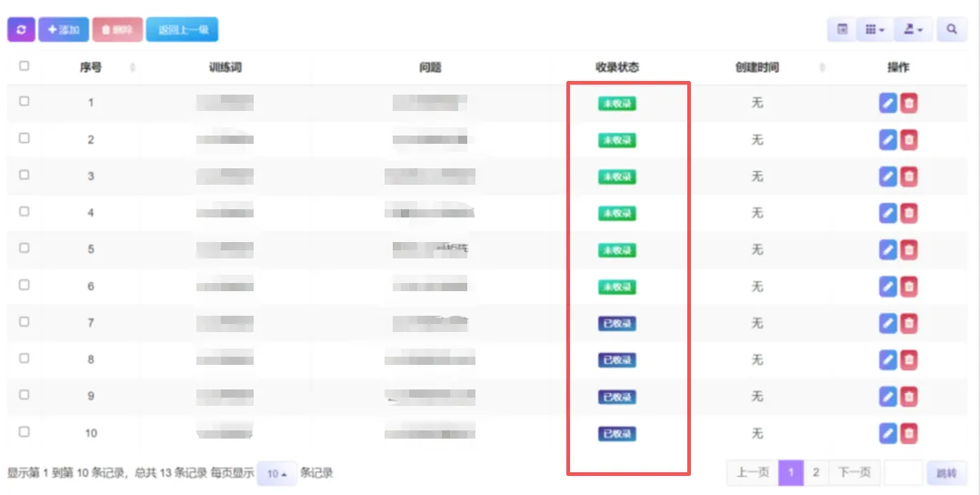980x495 pixels.
Task: Click the purple refresh icon button
Action: click(21, 29)
